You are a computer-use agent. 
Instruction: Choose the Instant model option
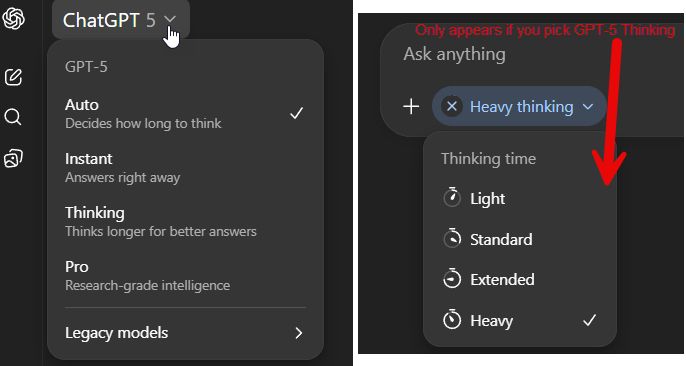click(186, 167)
